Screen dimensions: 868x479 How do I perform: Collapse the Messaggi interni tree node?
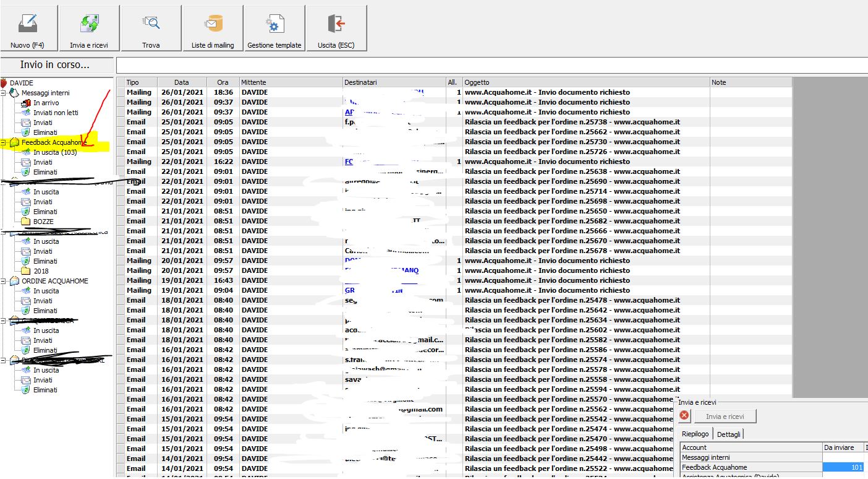coord(3,93)
